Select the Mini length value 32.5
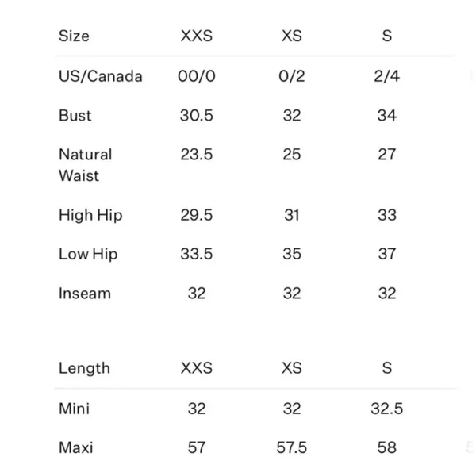The width and height of the screenshot is (476, 476). tap(387, 409)
